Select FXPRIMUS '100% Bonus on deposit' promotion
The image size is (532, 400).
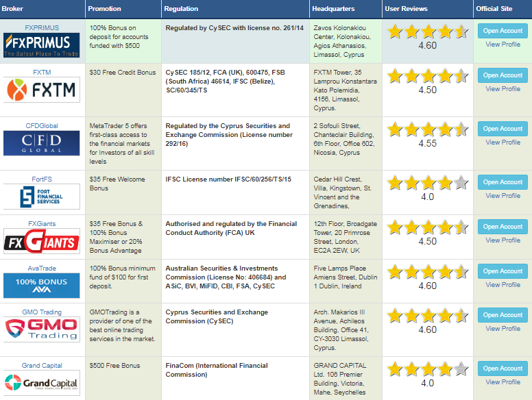click(119, 36)
